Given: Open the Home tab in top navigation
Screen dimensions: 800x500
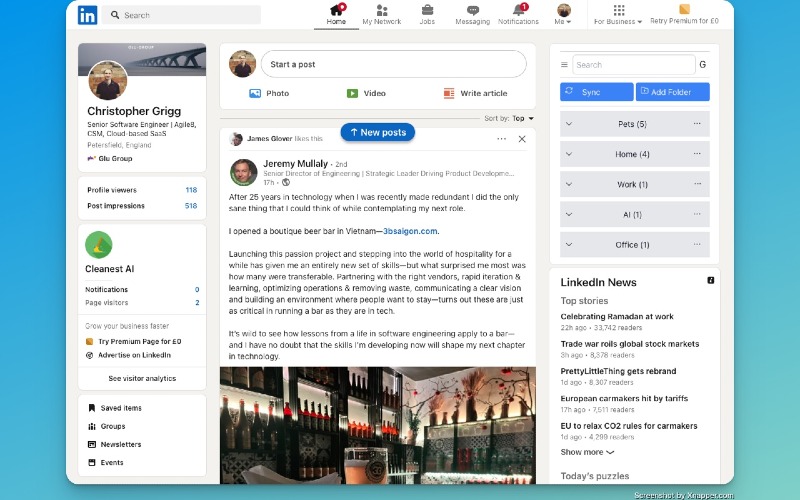Looking at the screenshot, I should coord(336,14).
